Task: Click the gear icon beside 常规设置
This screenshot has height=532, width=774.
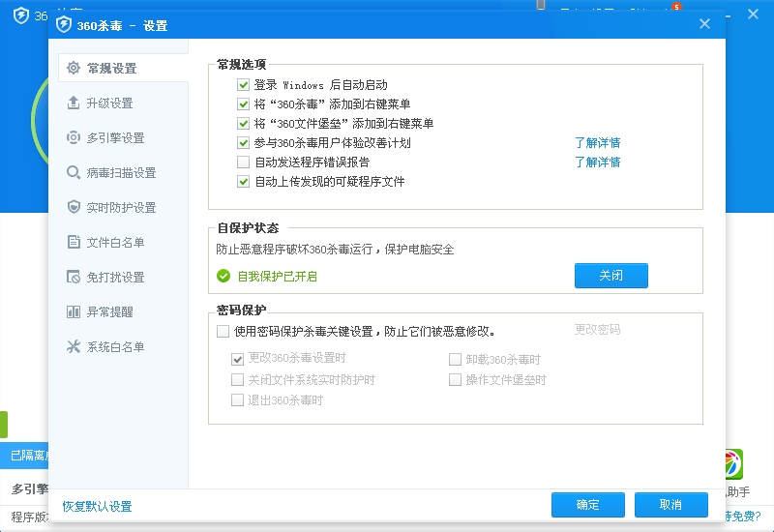Action: [x=73, y=68]
